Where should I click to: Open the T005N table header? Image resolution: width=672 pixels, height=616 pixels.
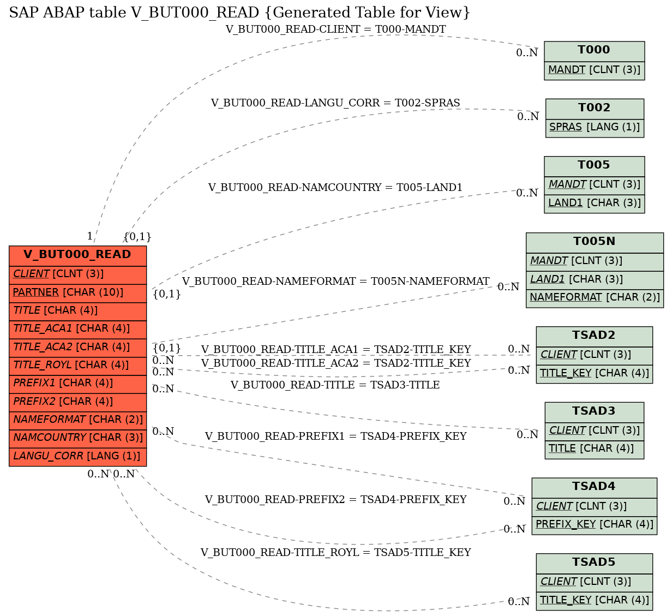595,242
